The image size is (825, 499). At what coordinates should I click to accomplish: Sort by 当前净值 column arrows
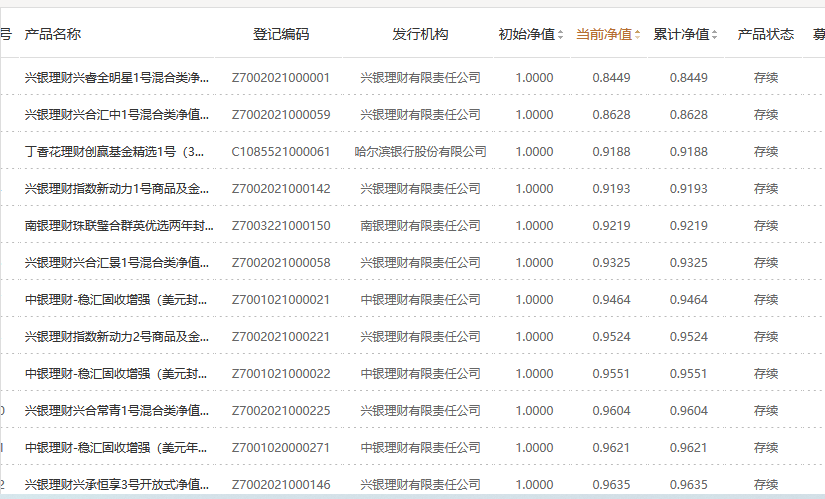[x=638, y=35]
